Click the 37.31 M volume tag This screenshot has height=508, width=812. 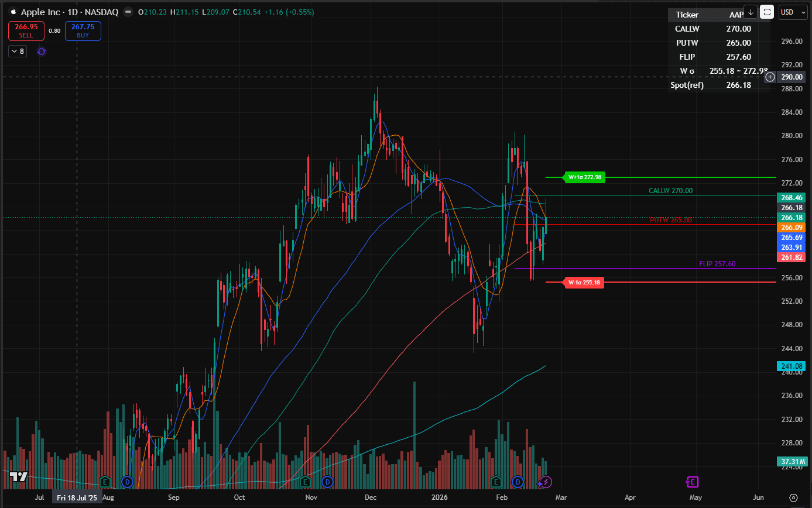pyautogui.click(x=791, y=462)
